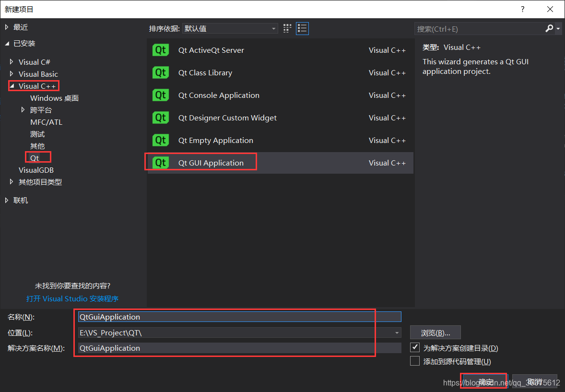Click the 位置 location path field
Screen dimensions: 565x392
pyautogui.click(x=240, y=333)
